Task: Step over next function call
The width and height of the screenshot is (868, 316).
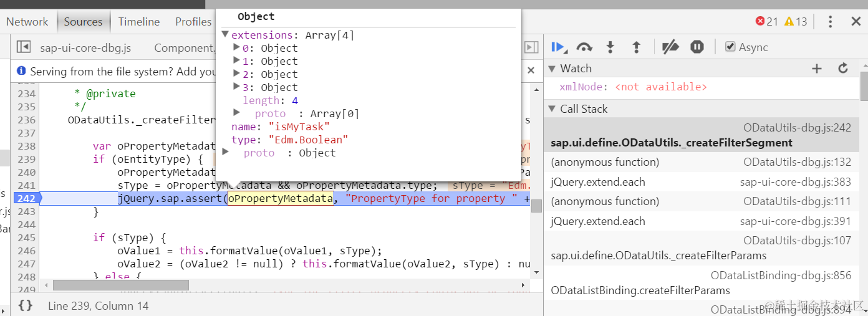Action: pyautogui.click(x=584, y=47)
